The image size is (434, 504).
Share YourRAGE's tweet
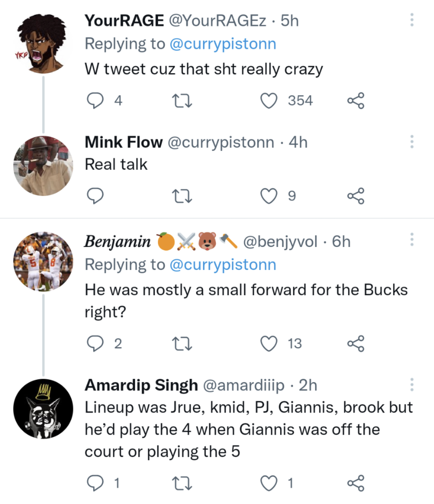point(356,101)
